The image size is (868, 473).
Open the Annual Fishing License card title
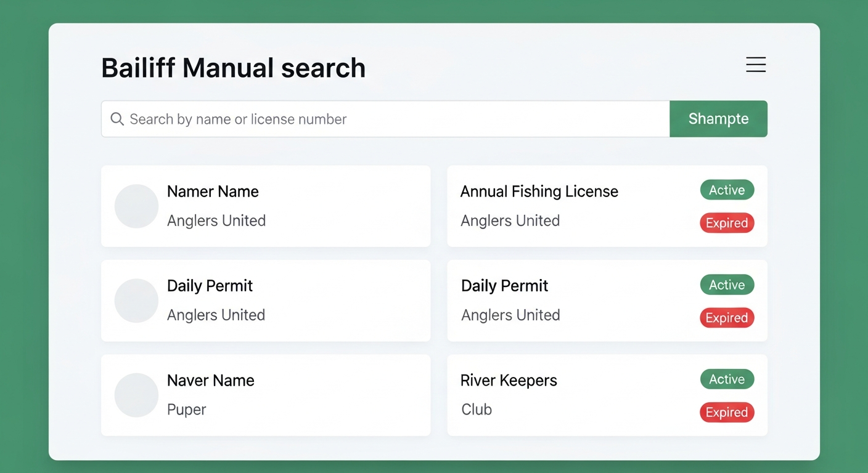click(x=539, y=192)
